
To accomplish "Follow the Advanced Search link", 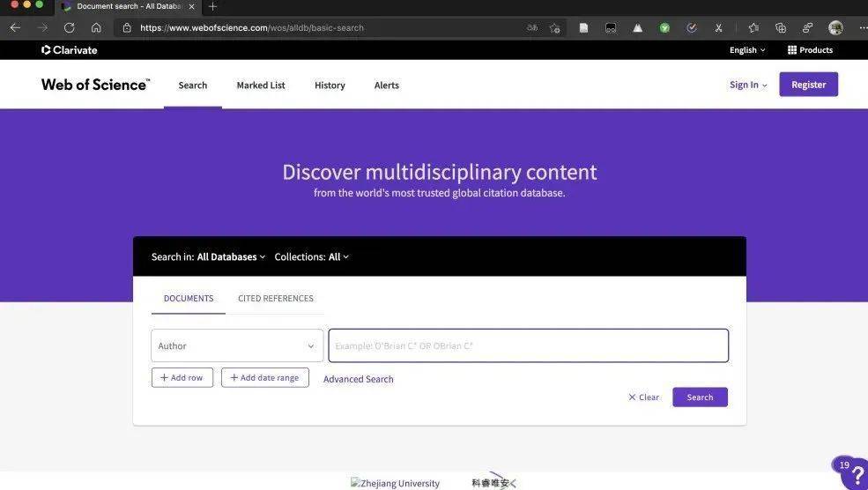I will 358,379.
